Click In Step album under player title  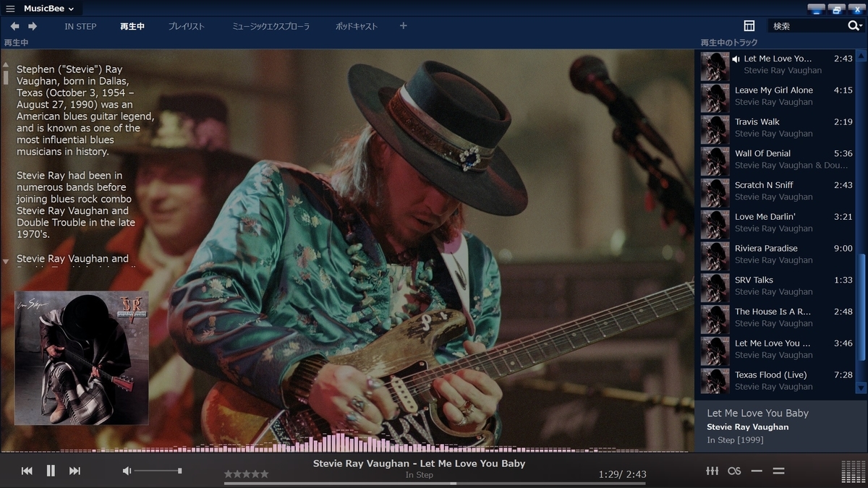420,475
